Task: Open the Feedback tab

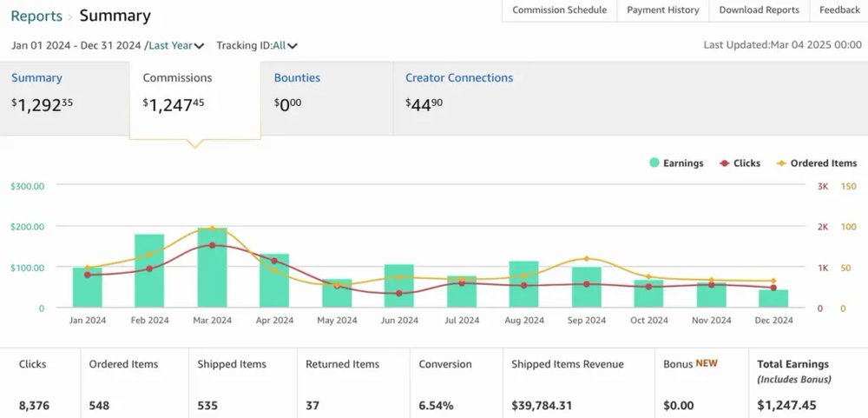Action: pyautogui.click(x=839, y=10)
